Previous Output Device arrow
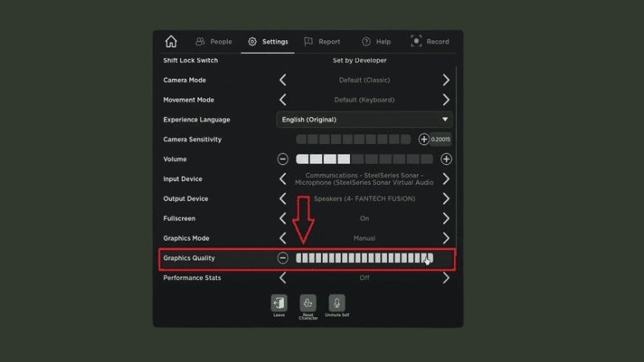The image size is (644, 362). pyautogui.click(x=283, y=199)
